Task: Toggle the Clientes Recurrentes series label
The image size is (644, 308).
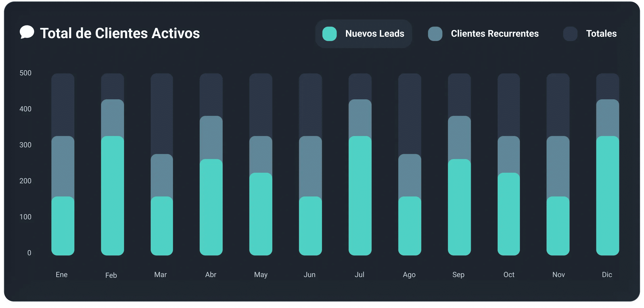Action: click(x=494, y=34)
